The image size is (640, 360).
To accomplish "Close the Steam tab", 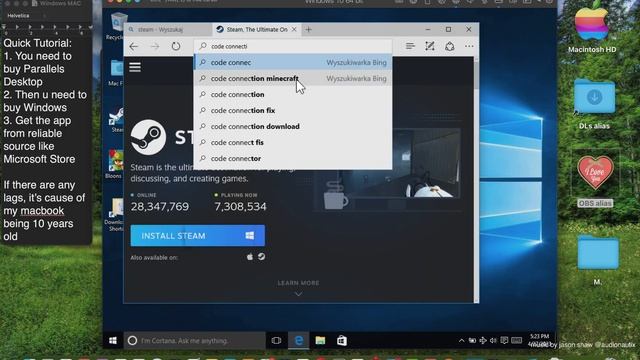I will (294, 29).
